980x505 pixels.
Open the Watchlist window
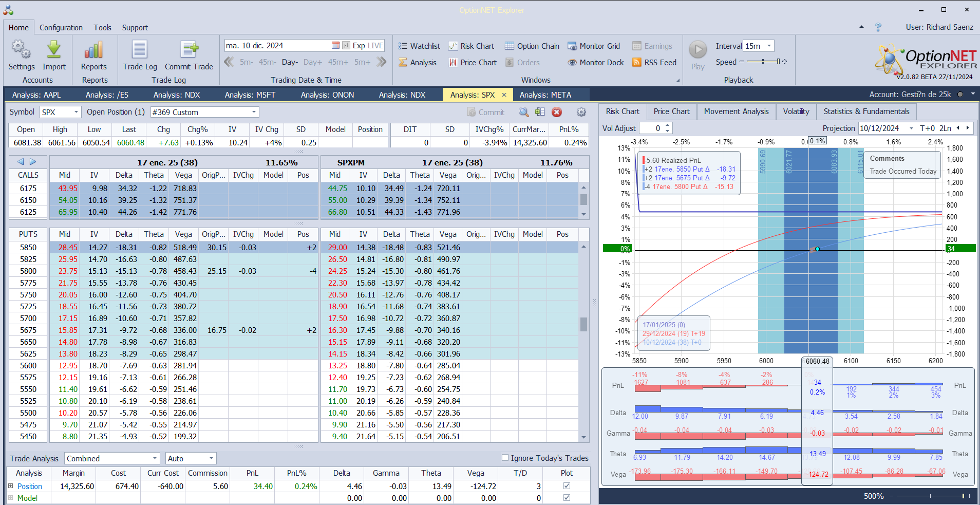[x=419, y=46]
